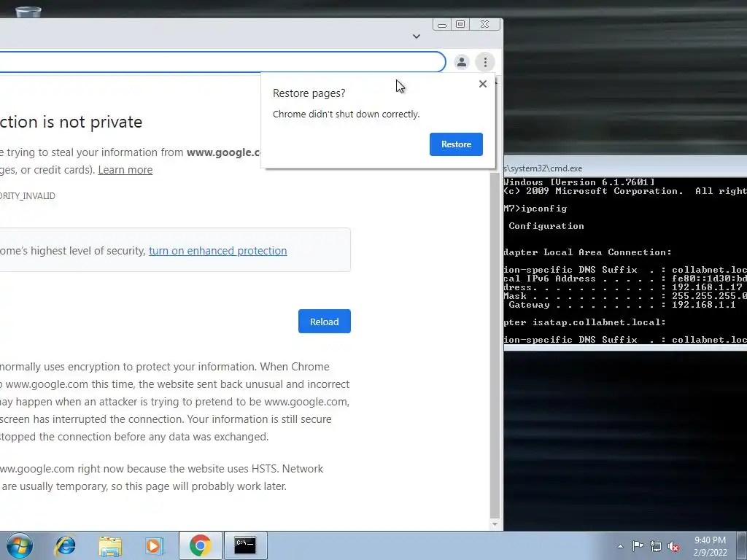Click muted volume tray icon
Viewport: 747px width, 560px height.
673,546
